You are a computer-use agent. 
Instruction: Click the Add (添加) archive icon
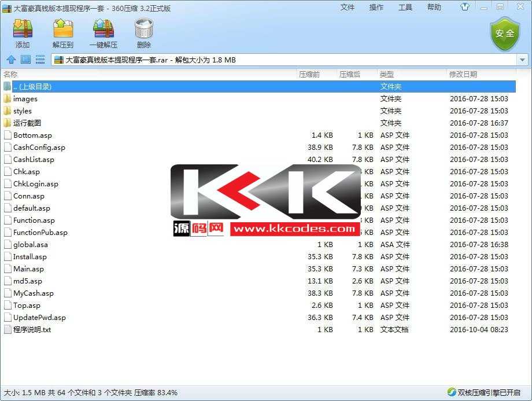click(x=23, y=29)
